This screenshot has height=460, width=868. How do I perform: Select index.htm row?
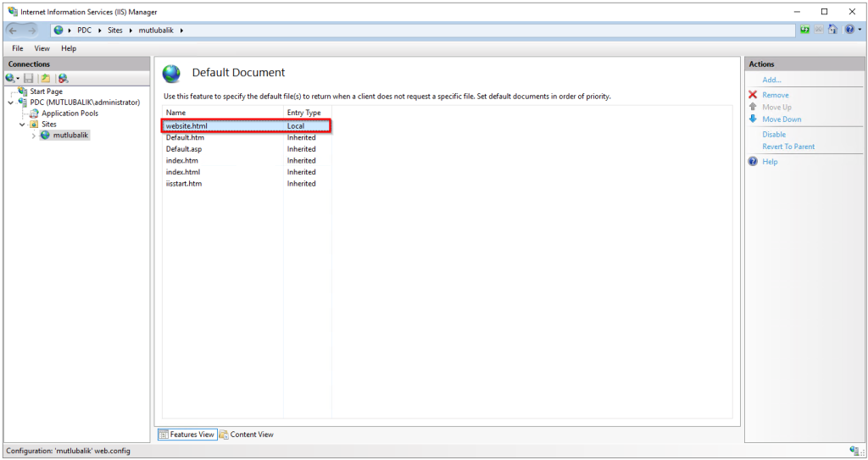tap(247, 160)
